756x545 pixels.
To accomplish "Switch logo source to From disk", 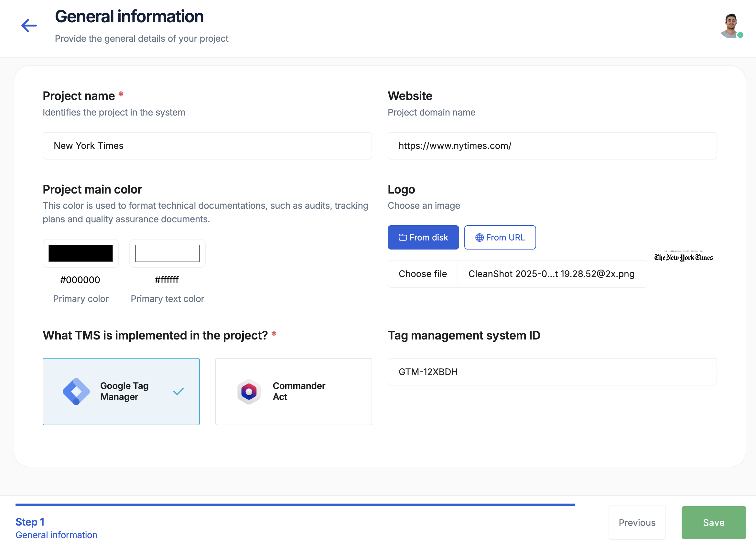I will 423,238.
